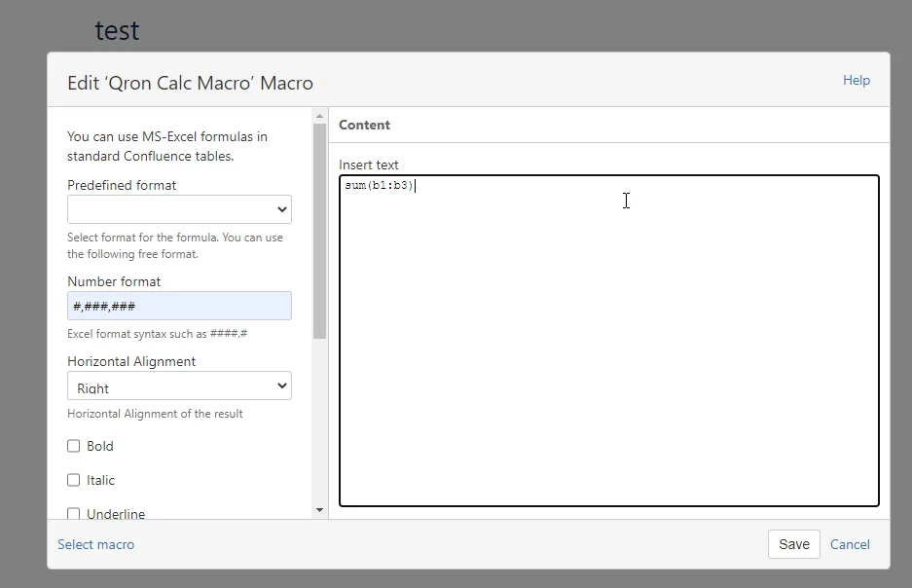Viewport: 912px width, 588px height.
Task: Expand the Predefined format dropdown
Action: [179, 209]
